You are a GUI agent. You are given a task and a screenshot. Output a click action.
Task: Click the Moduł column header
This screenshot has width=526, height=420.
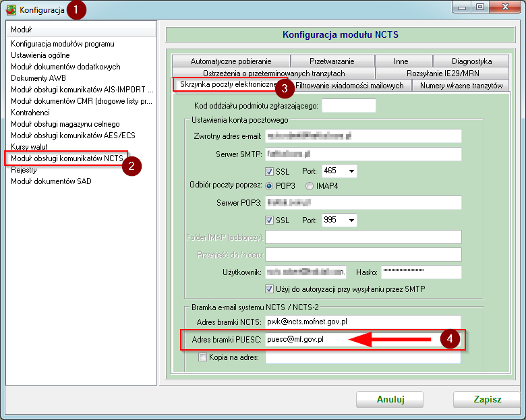point(81,30)
